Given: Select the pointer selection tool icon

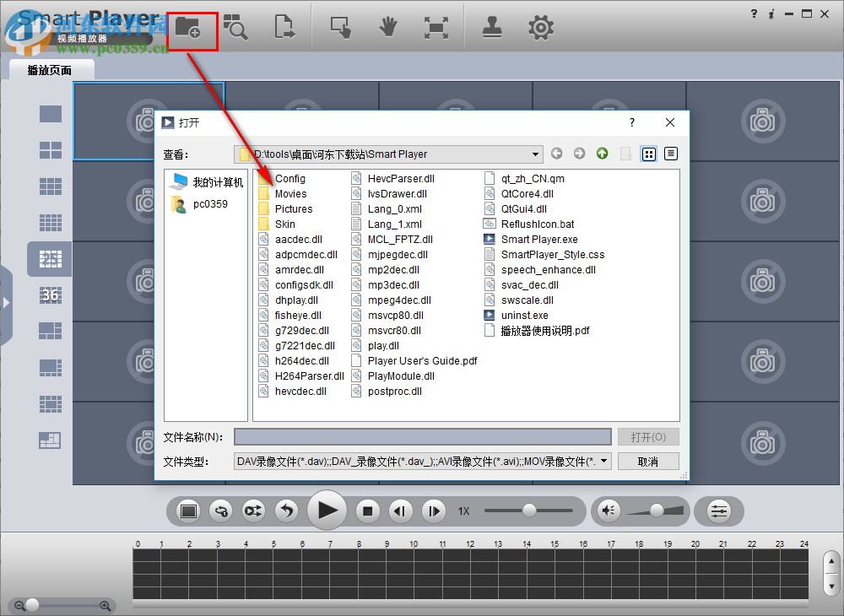Looking at the screenshot, I should (340, 27).
